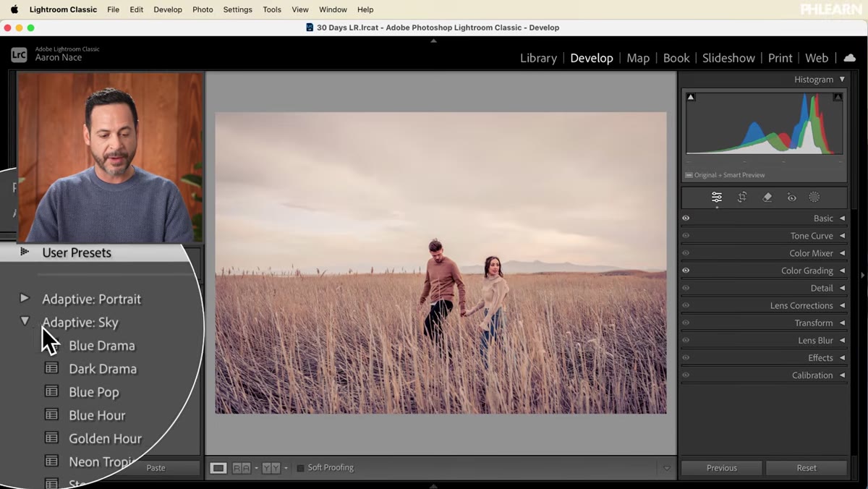Open the Window menu
Screen dimensions: 868x489
(333, 9)
